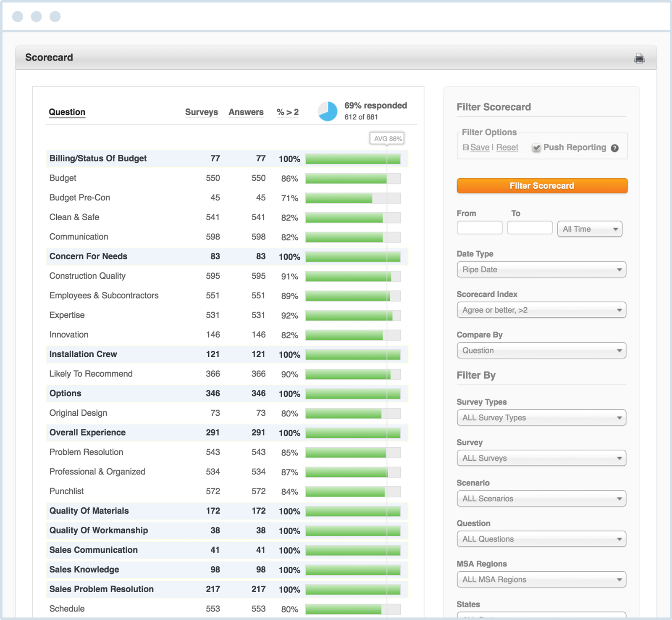Click the From date input field
Viewport: 672px width, 620px height.
coord(479,227)
